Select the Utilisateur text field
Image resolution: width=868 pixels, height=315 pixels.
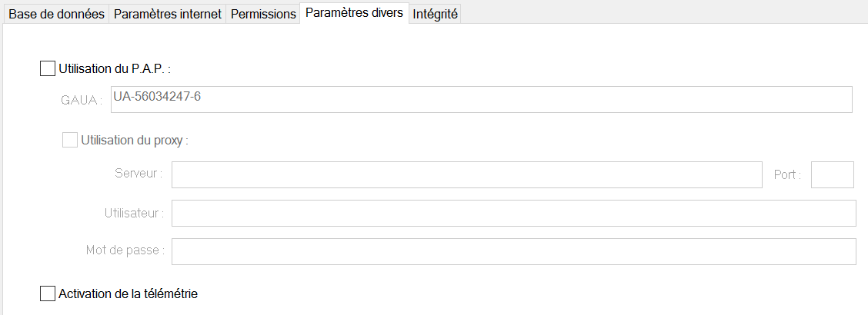point(513,213)
